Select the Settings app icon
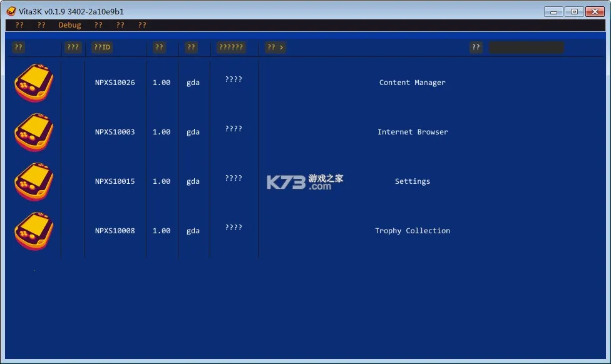 34,181
